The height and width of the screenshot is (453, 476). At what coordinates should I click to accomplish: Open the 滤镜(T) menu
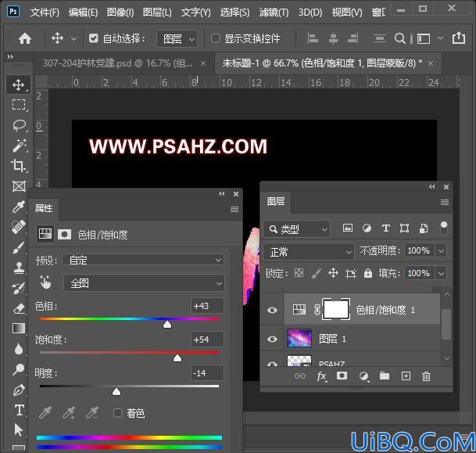click(x=274, y=13)
